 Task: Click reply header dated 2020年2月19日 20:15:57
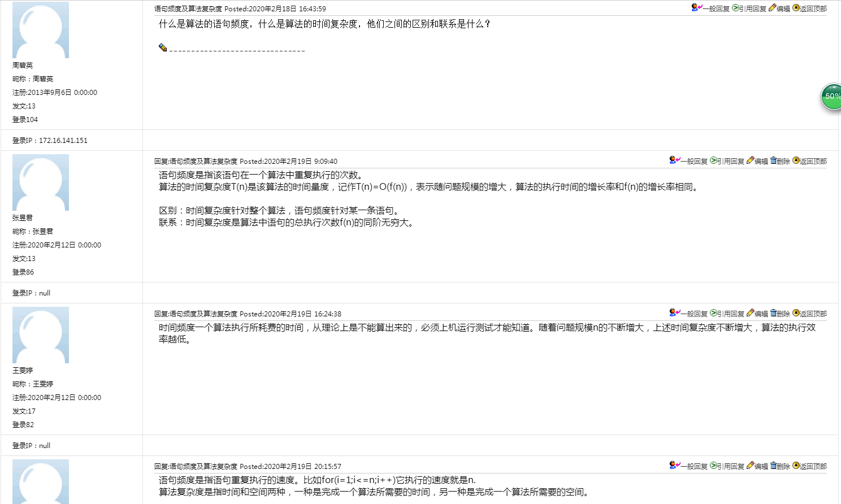(248, 467)
